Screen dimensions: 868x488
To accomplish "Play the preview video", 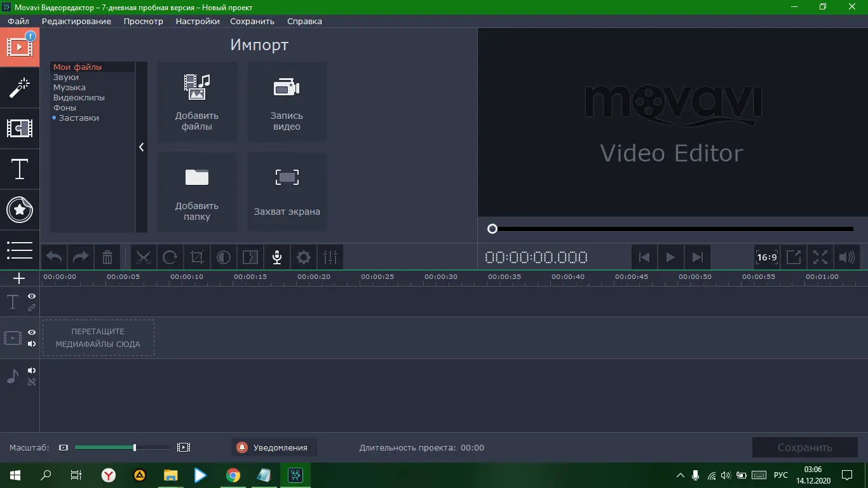I will point(670,257).
